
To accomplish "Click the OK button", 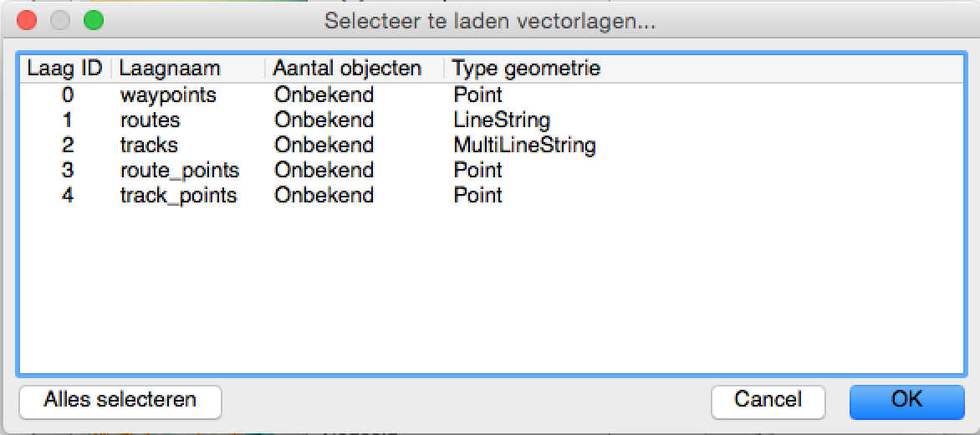I will click(906, 401).
